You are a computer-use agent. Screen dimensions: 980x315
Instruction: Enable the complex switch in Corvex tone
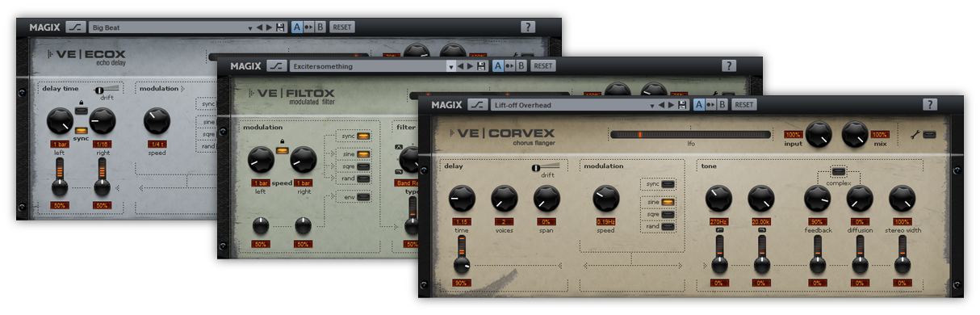coord(838,171)
